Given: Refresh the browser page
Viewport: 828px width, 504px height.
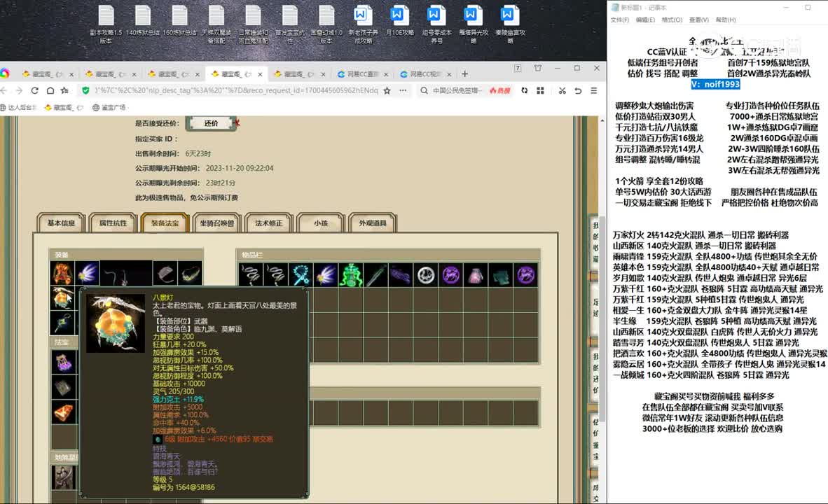Looking at the screenshot, I should (35, 90).
